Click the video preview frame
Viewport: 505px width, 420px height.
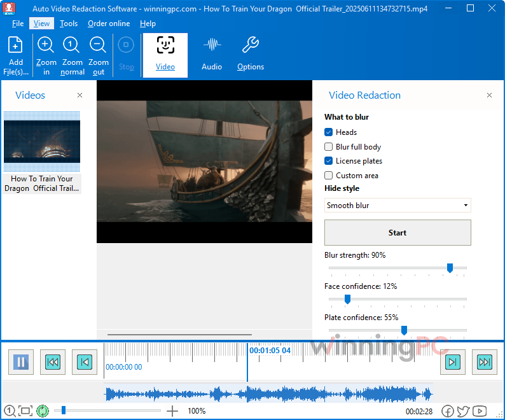(204, 162)
